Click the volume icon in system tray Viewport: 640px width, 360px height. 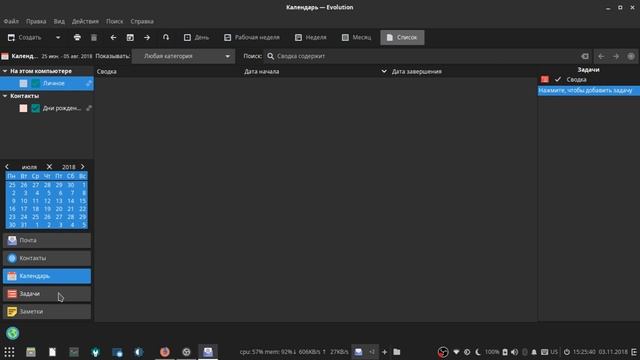pos(514,352)
